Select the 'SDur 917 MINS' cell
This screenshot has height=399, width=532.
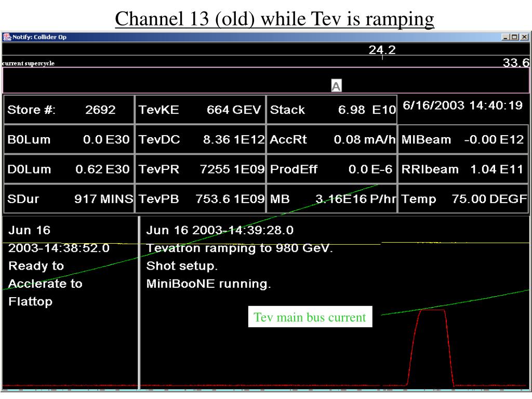(69, 199)
